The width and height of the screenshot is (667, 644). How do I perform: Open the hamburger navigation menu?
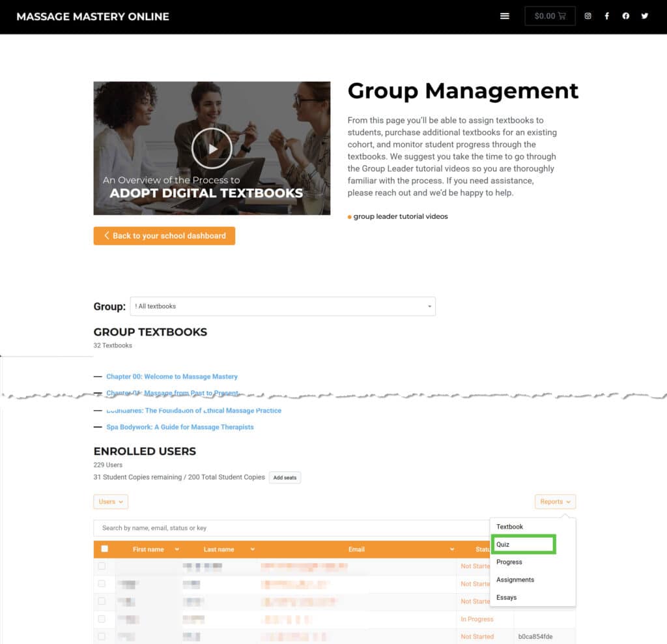pyautogui.click(x=504, y=16)
